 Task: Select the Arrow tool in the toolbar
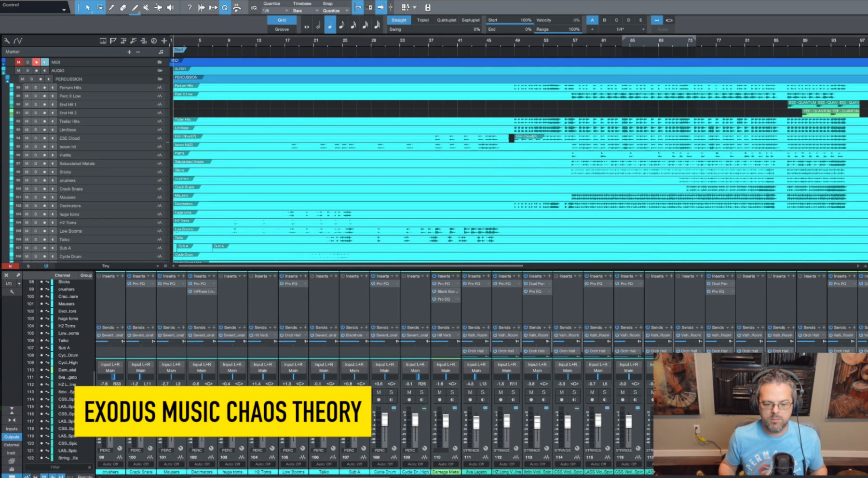88,7
